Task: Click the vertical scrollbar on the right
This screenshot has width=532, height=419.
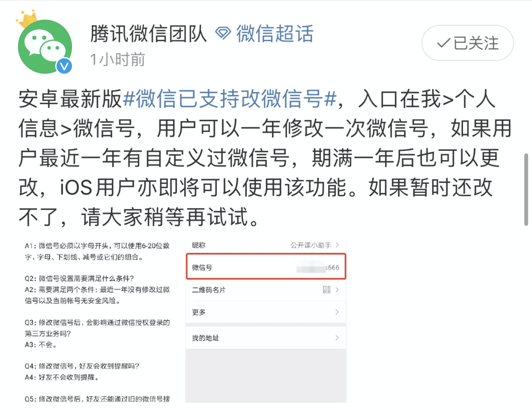Action: pyautogui.click(x=526, y=189)
